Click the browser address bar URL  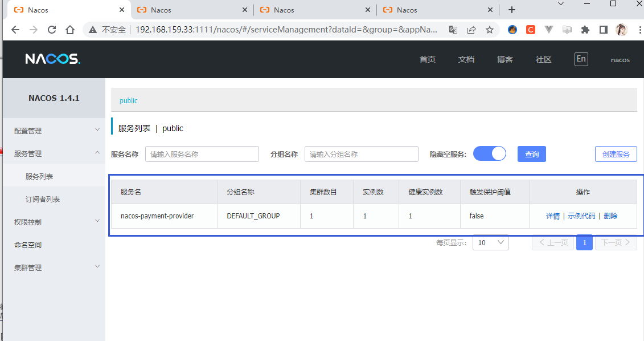tap(286, 30)
